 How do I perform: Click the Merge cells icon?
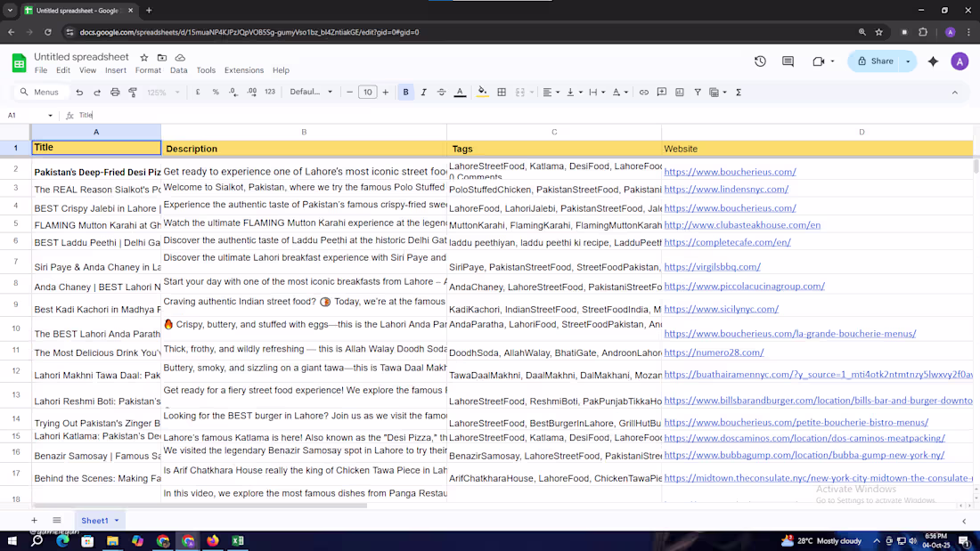pos(520,93)
